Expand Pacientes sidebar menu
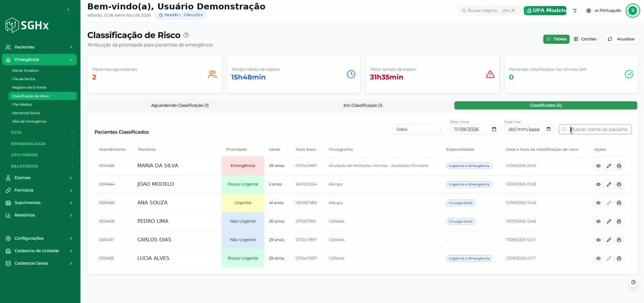Viewport: 644px width, 303px height. [x=39, y=47]
